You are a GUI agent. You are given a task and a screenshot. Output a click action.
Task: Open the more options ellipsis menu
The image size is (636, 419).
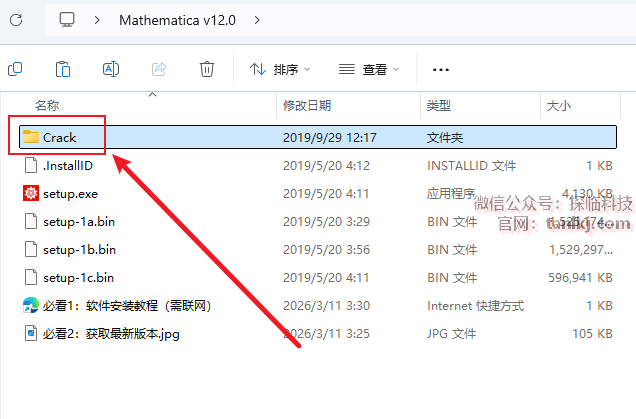[x=440, y=70]
